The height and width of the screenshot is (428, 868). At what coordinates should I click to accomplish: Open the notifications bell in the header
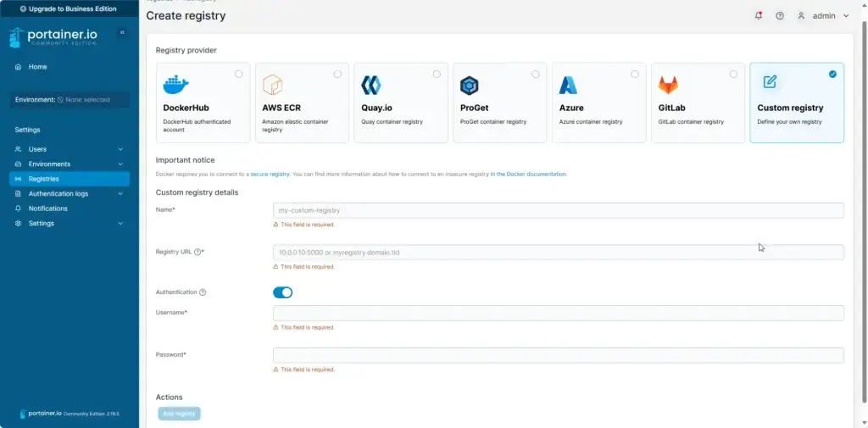(x=759, y=15)
